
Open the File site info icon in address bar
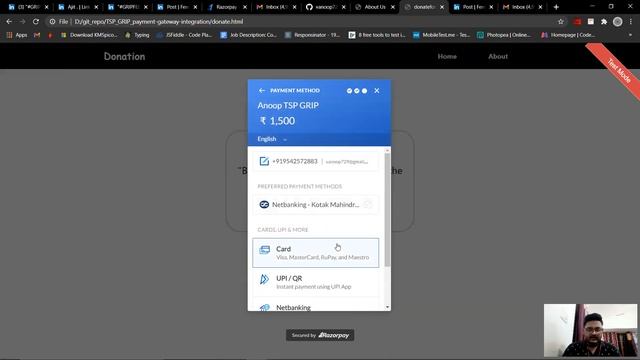point(52,22)
